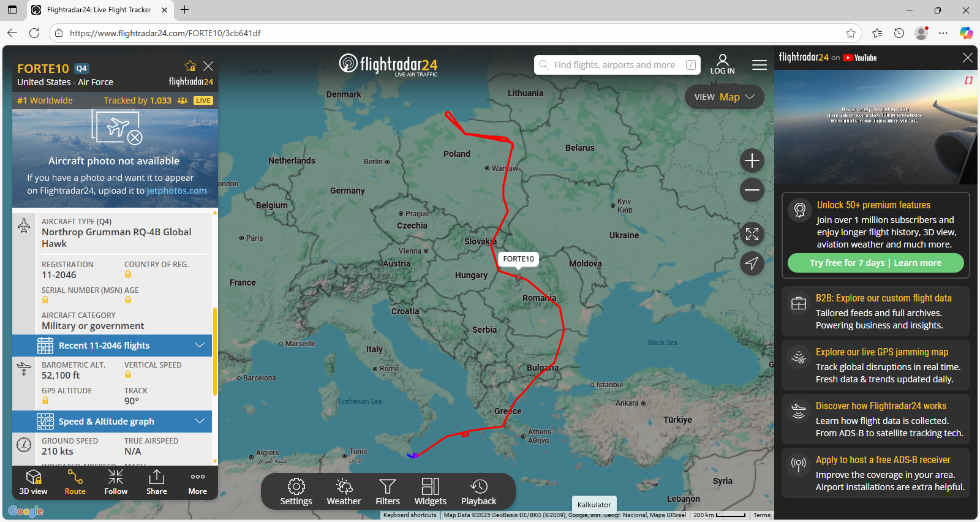Open browser Settings and more menu
Screen dimensions: 980x522
[x=943, y=33]
